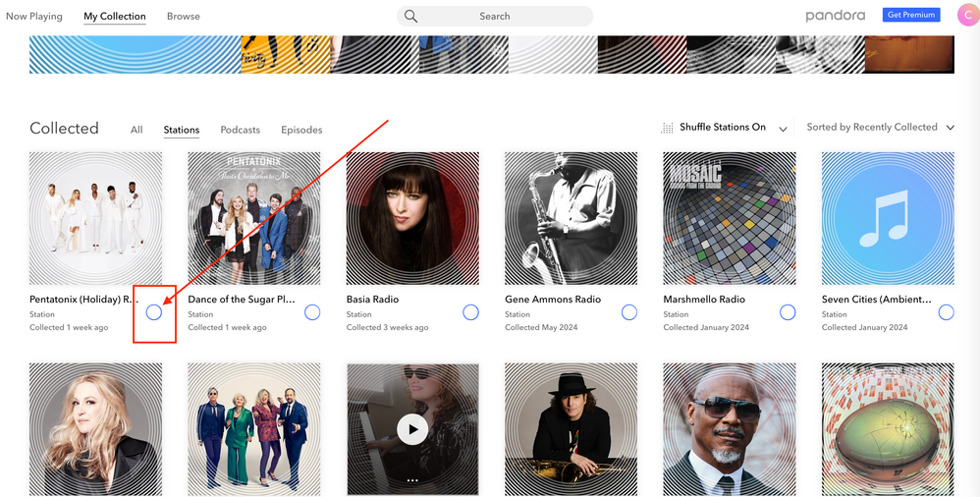Expand the Shuffle Stations On dropdown
This screenshot has height=497, width=980.
coord(783,129)
